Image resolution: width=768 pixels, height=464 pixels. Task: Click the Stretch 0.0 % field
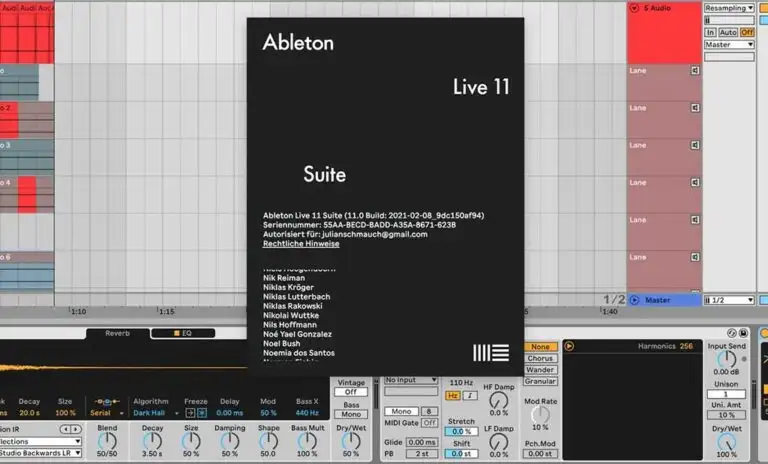(x=461, y=432)
